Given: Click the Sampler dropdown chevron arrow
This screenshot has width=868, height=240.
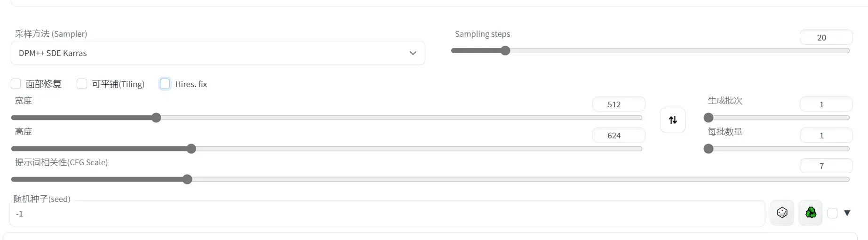Looking at the screenshot, I should tap(413, 53).
